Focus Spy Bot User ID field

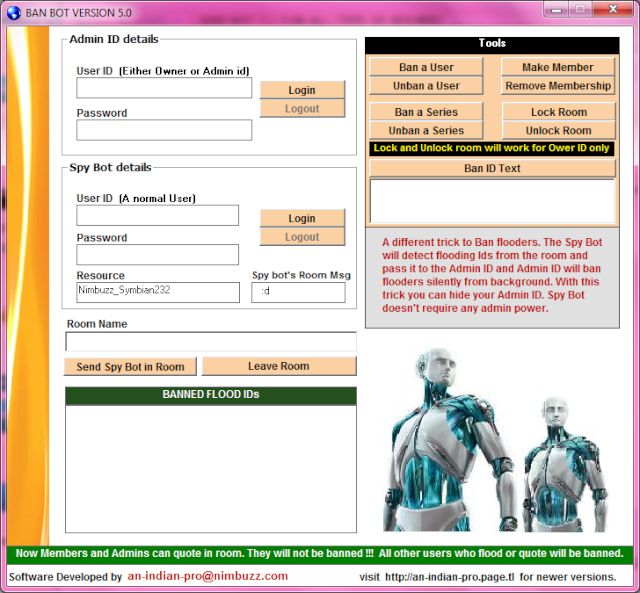tap(158, 215)
